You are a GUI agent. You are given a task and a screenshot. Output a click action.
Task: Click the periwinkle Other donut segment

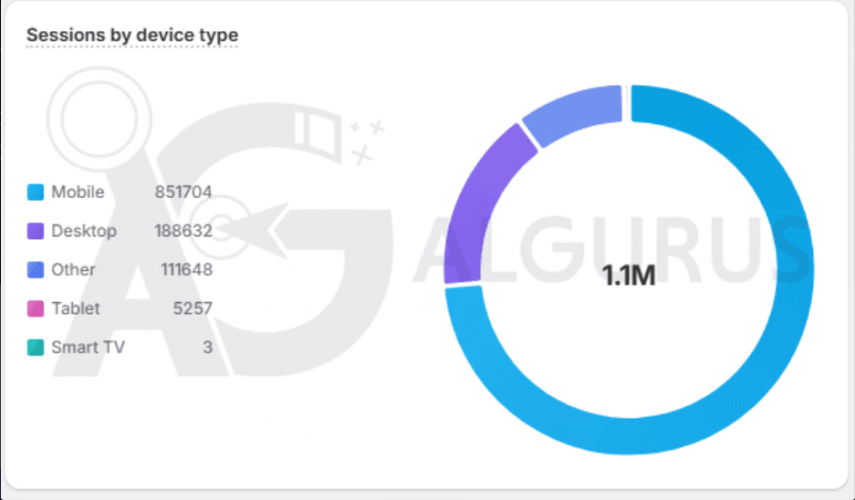pos(572,112)
